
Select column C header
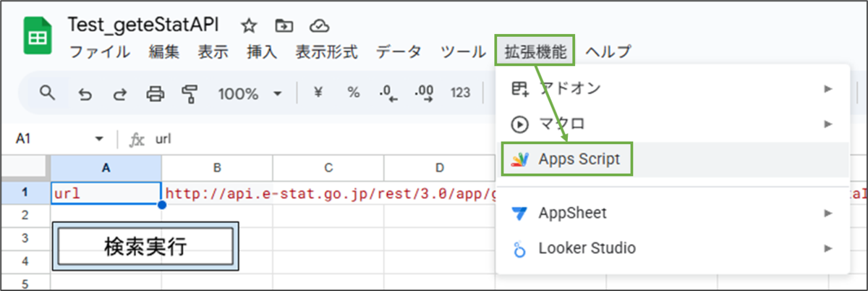[x=328, y=168]
